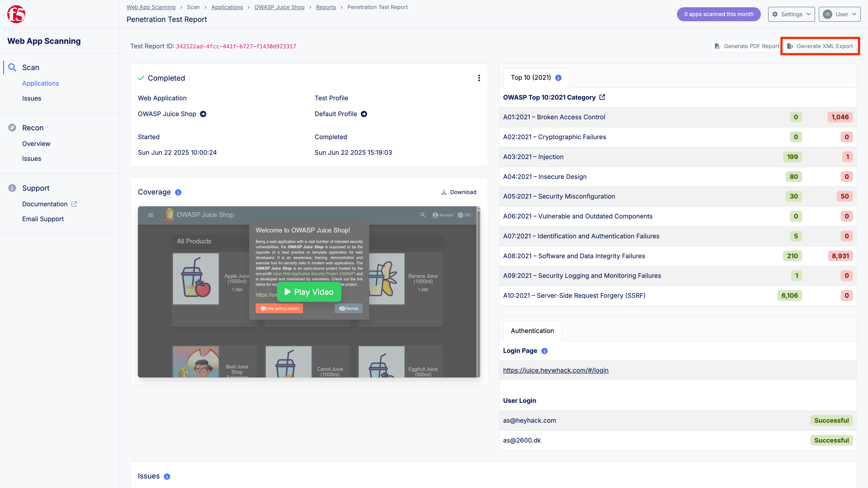The height and width of the screenshot is (488, 868).
Task: Open Documentation in Support section
Action: [45, 204]
